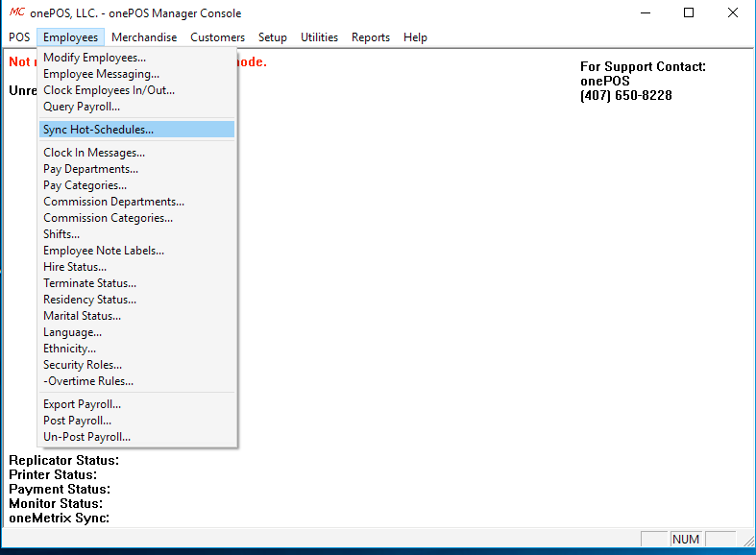Viewport: 756px width, 555px height.
Task: Select Pay Categories...
Action: tap(137, 185)
